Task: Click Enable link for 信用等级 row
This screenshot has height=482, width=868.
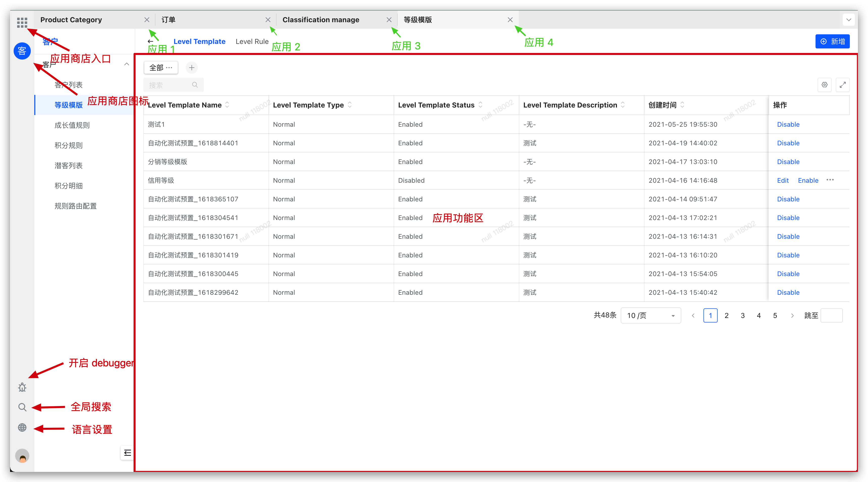Action: (808, 180)
